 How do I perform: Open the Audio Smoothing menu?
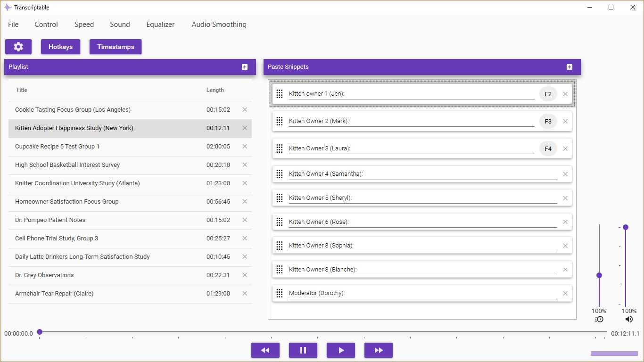[219, 24]
